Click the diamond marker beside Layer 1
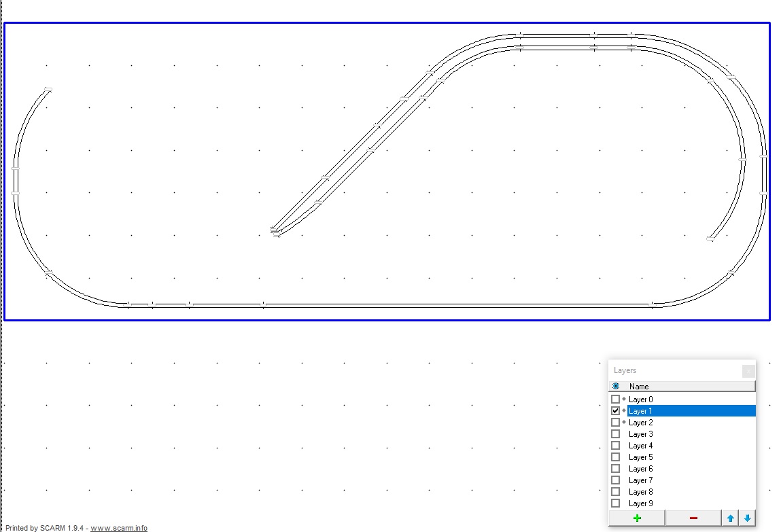Image resolution: width=781 pixels, height=532 pixels. (623, 410)
